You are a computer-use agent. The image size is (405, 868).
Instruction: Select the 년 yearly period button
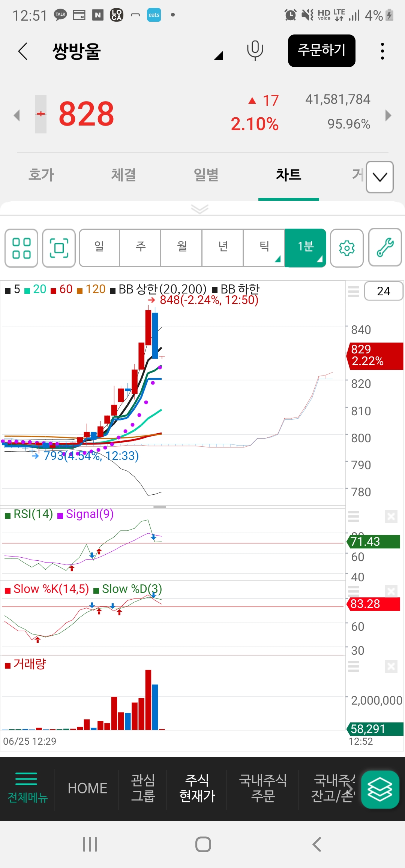point(223,248)
